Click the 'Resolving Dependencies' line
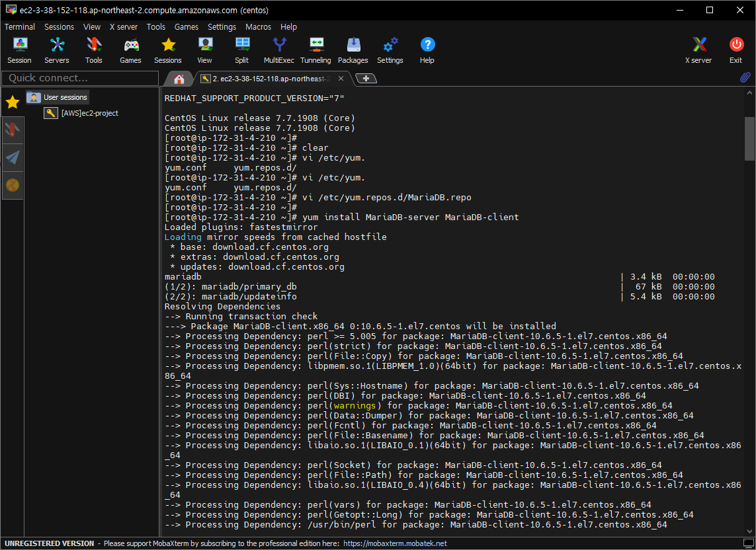 point(222,307)
